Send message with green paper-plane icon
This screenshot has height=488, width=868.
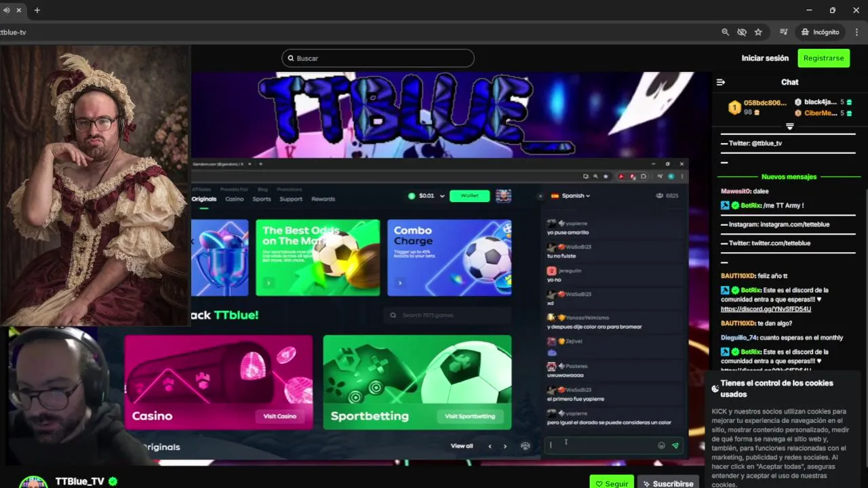(675, 446)
